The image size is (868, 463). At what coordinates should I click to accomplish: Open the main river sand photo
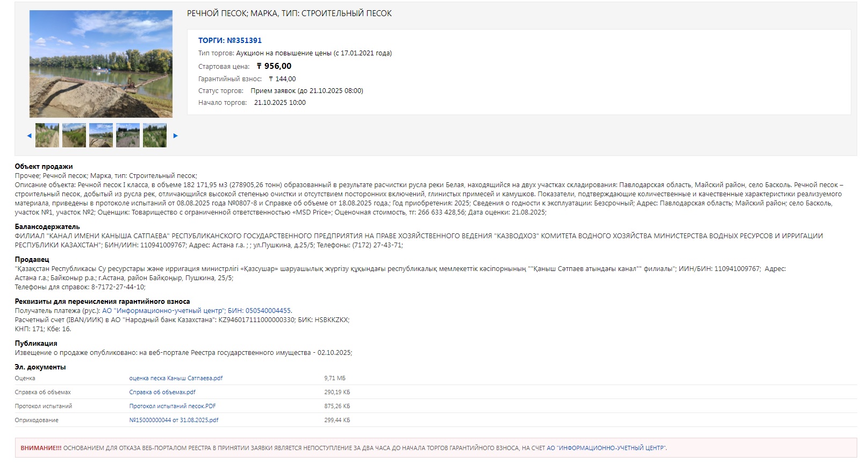(x=101, y=63)
